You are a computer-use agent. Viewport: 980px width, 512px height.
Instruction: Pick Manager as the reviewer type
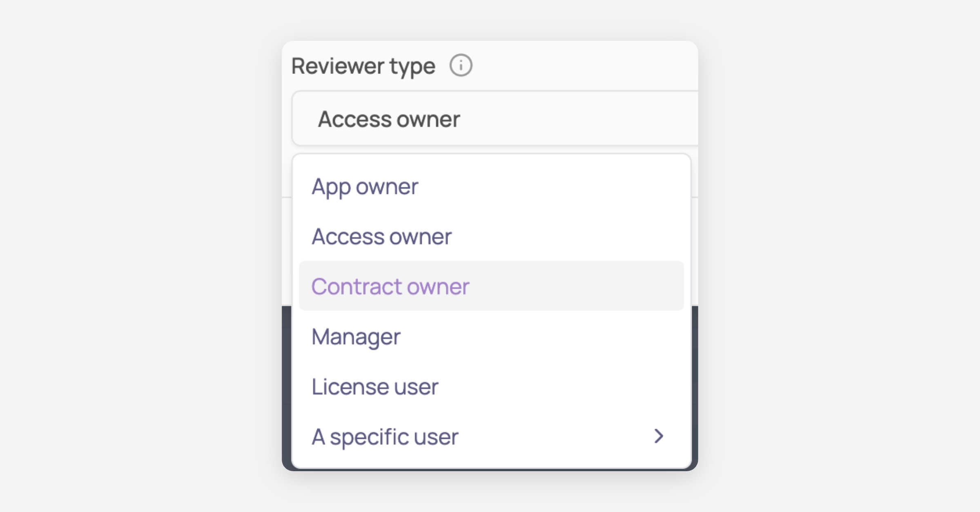point(356,337)
